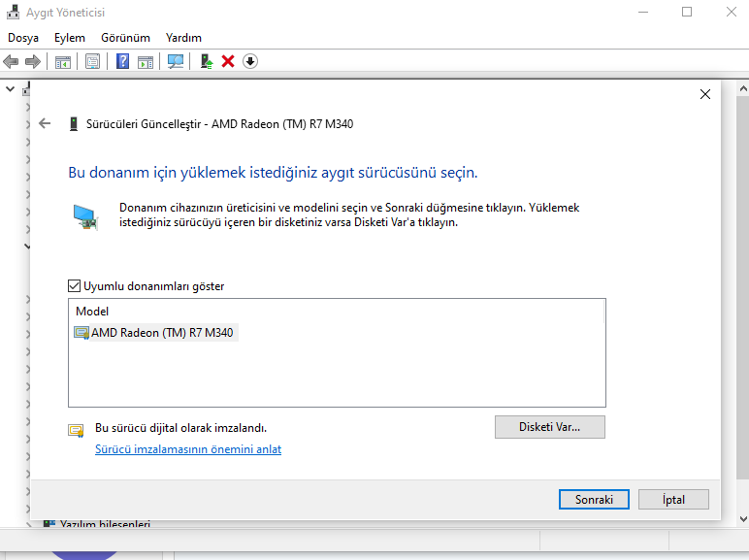The image size is (749, 560).
Task: Click the Sonraki button
Action: tap(594, 499)
